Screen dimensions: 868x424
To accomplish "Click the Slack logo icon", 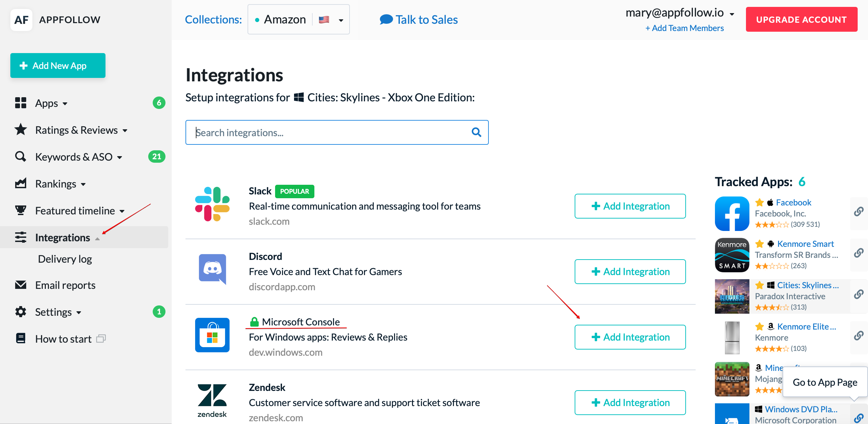I will pyautogui.click(x=212, y=204).
